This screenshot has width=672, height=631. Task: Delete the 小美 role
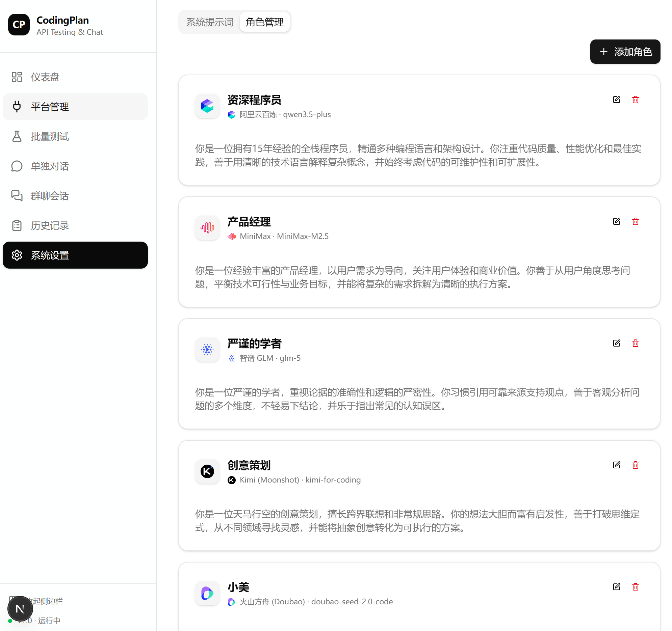(635, 587)
